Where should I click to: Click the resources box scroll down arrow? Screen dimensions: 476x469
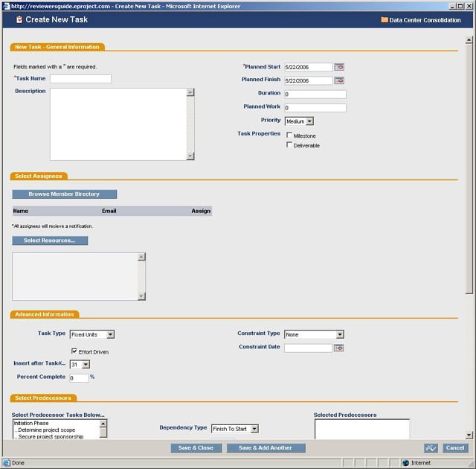tap(141, 296)
